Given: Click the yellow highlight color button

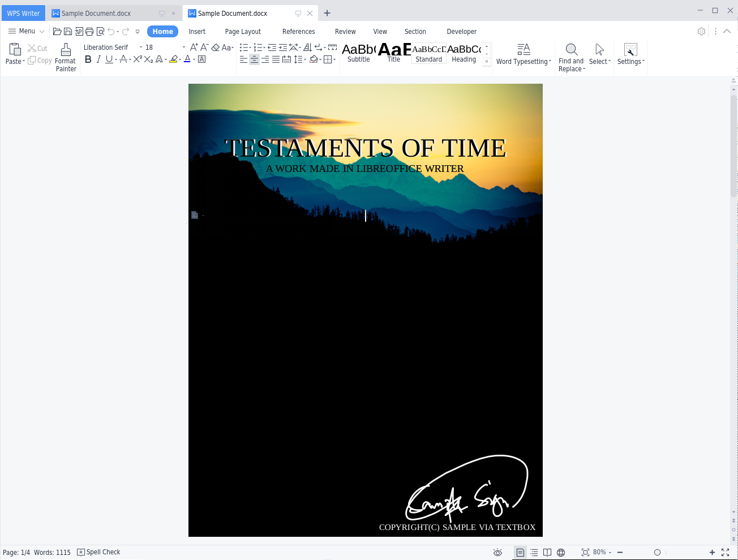Looking at the screenshot, I should [174, 59].
